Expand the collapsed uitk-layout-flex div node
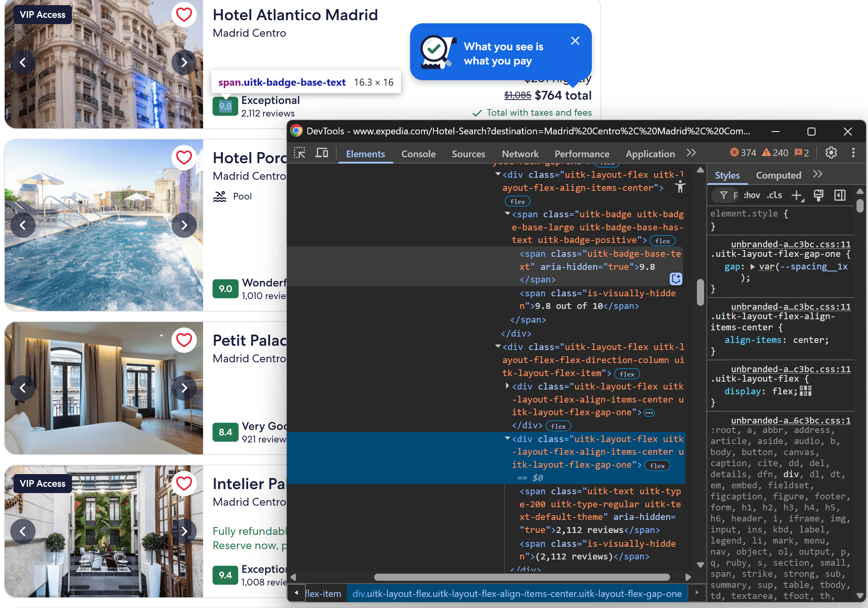The width and height of the screenshot is (868, 608). pyautogui.click(x=507, y=386)
